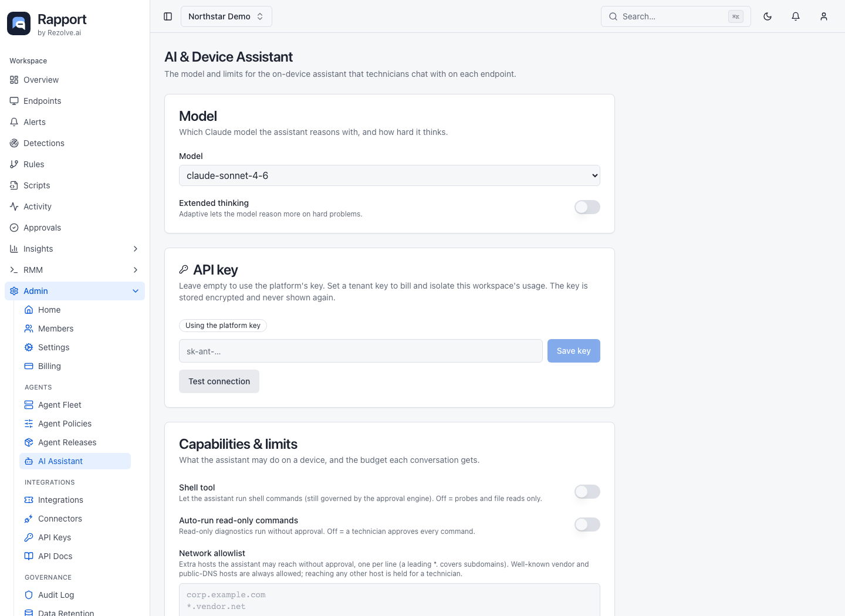Focus the Search box in header
Viewport: 845px width, 616px height.
676,16
